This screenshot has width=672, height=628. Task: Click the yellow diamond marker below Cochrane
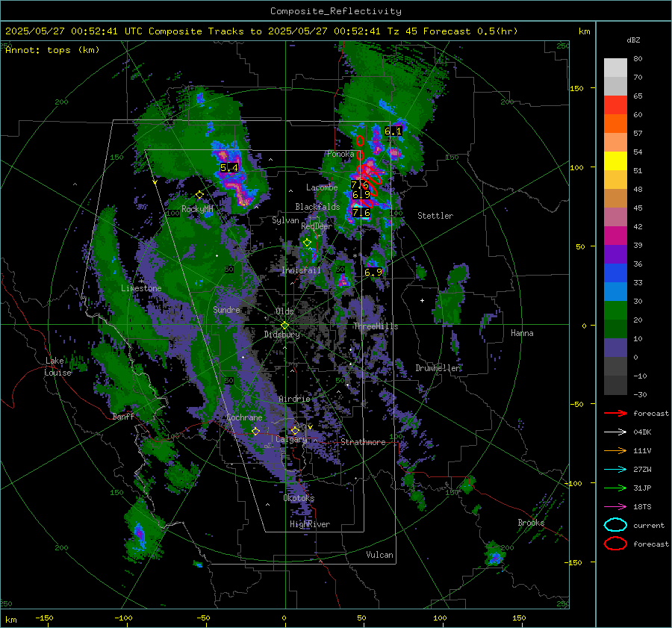point(255,432)
